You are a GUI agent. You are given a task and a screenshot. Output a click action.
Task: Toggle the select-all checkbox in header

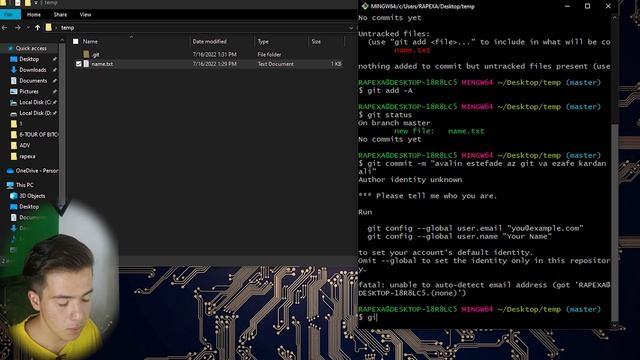[x=76, y=41]
